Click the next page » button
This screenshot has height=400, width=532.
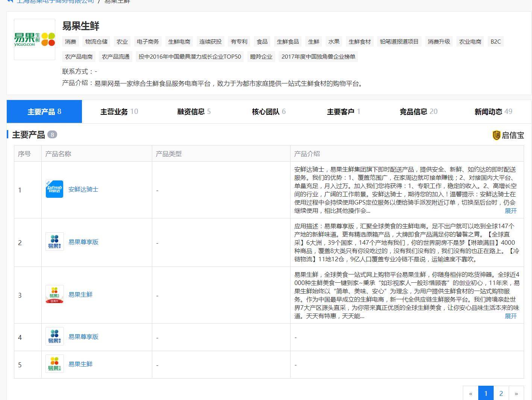click(516, 393)
